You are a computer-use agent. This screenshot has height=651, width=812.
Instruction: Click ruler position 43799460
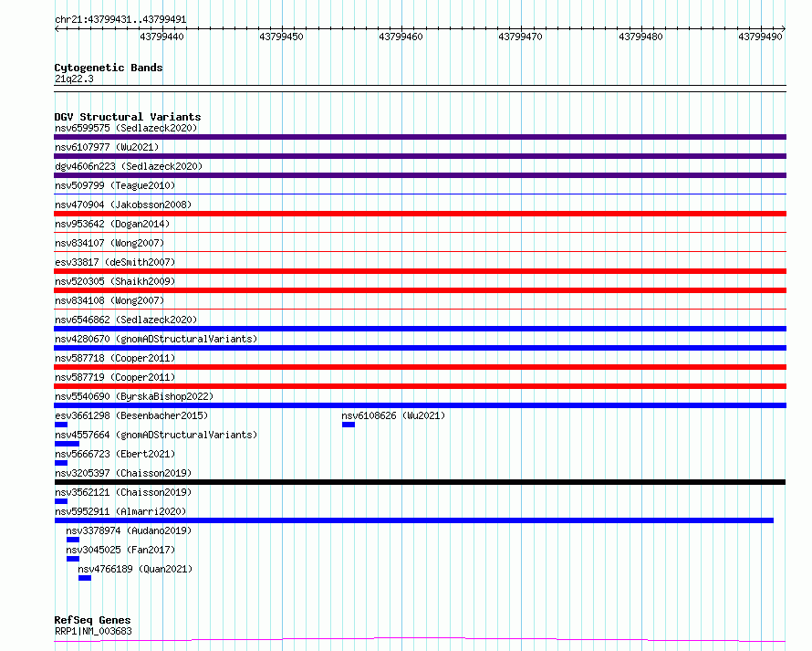401,37
